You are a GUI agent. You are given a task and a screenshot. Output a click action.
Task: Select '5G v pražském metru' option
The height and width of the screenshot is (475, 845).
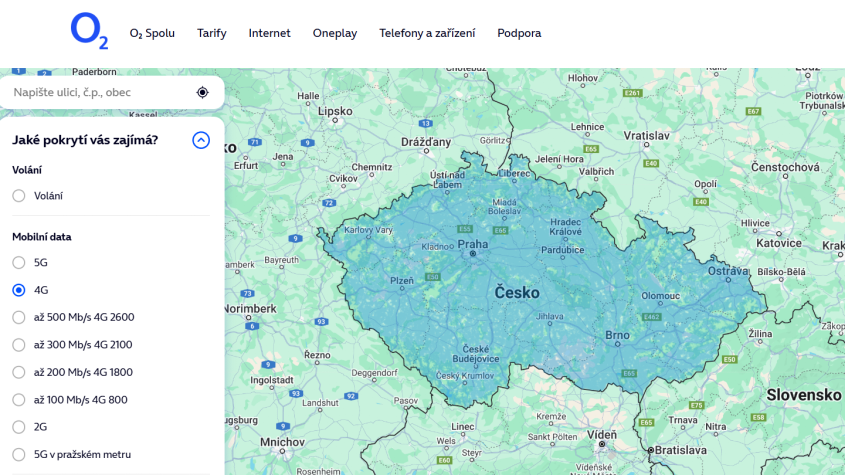pyautogui.click(x=19, y=454)
